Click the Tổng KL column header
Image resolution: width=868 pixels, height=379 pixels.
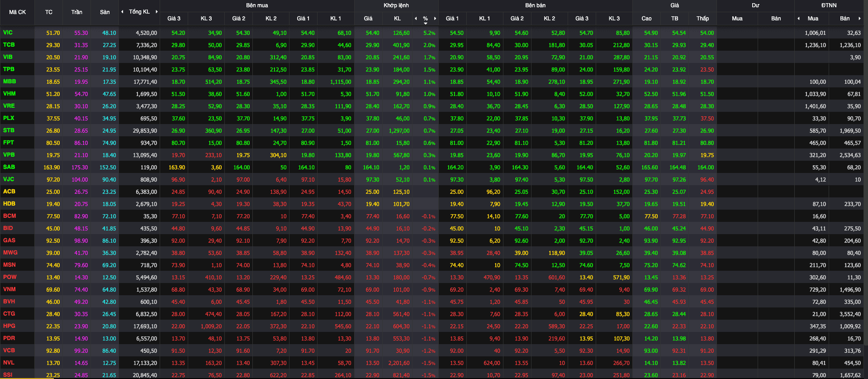coord(139,12)
